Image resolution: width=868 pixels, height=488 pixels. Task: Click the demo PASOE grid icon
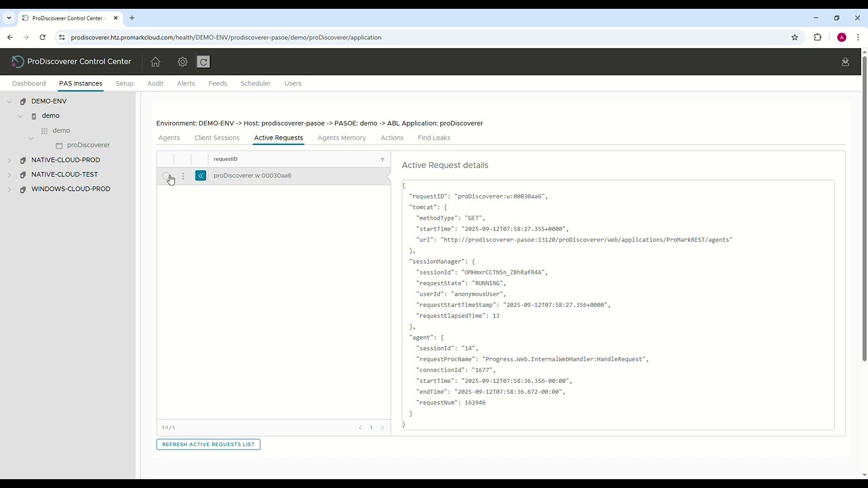[45, 131]
